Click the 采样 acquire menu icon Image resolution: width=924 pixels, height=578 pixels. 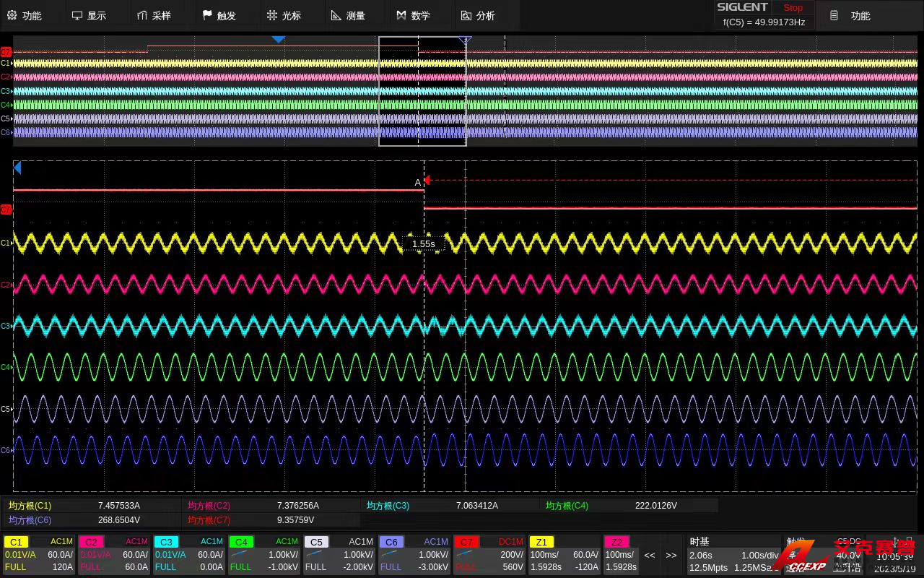141,15
